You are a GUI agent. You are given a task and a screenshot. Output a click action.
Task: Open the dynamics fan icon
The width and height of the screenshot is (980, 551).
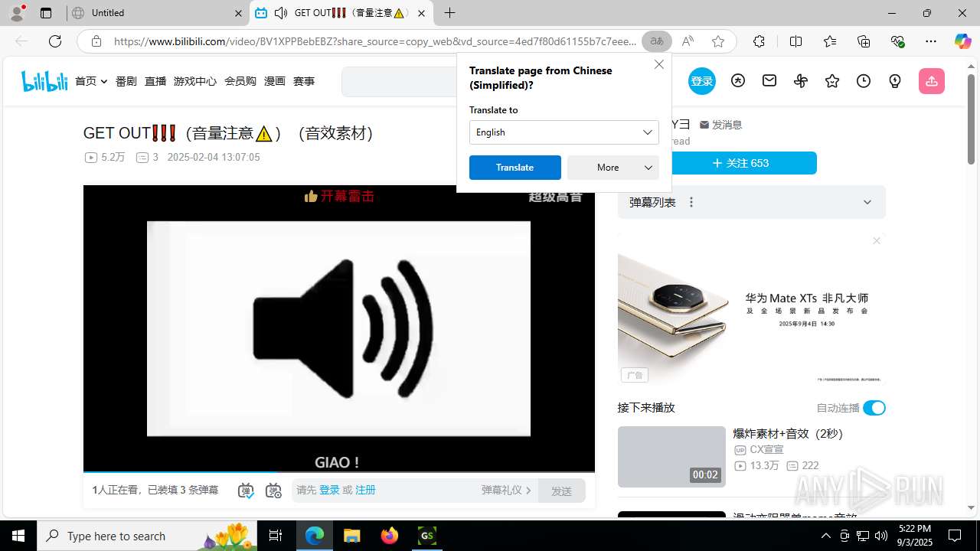pos(801,80)
